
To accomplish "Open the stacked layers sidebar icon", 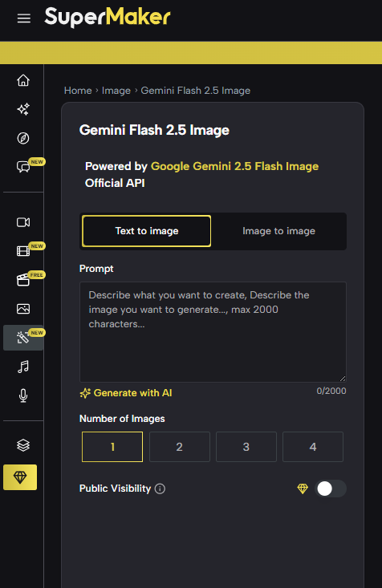I will coord(23,445).
